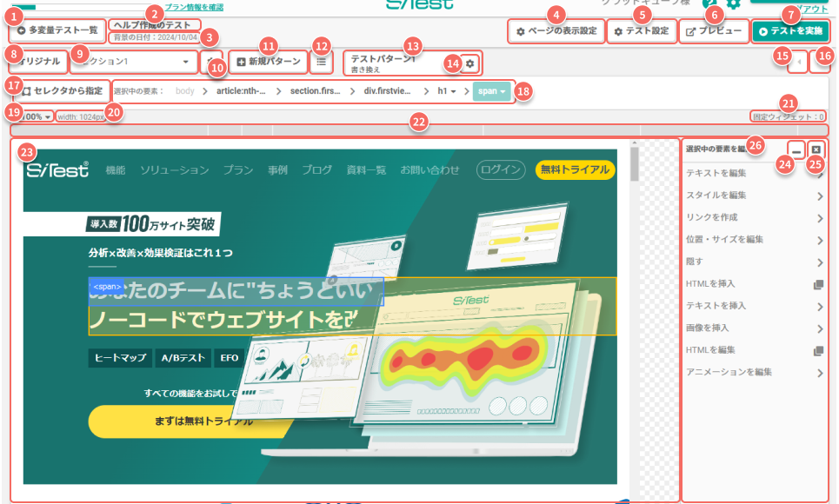Expand 位置・サイズを編集

(x=755, y=240)
